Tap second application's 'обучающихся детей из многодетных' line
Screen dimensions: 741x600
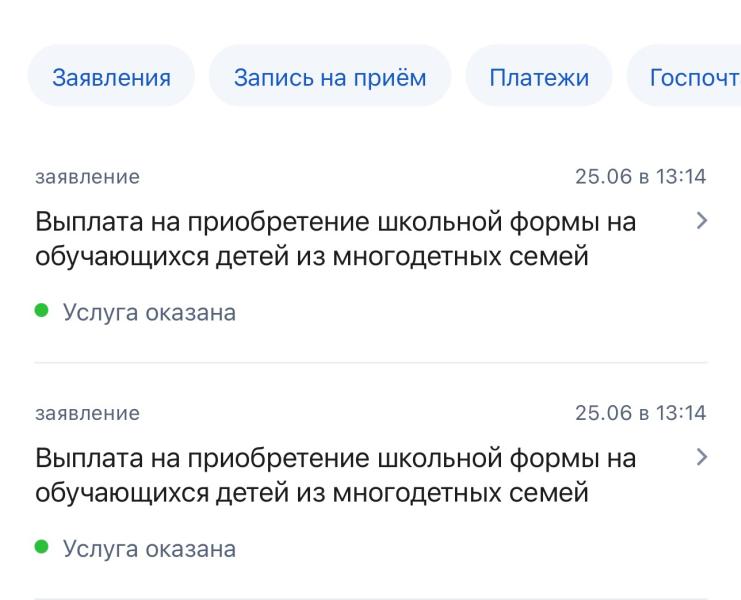312,493
